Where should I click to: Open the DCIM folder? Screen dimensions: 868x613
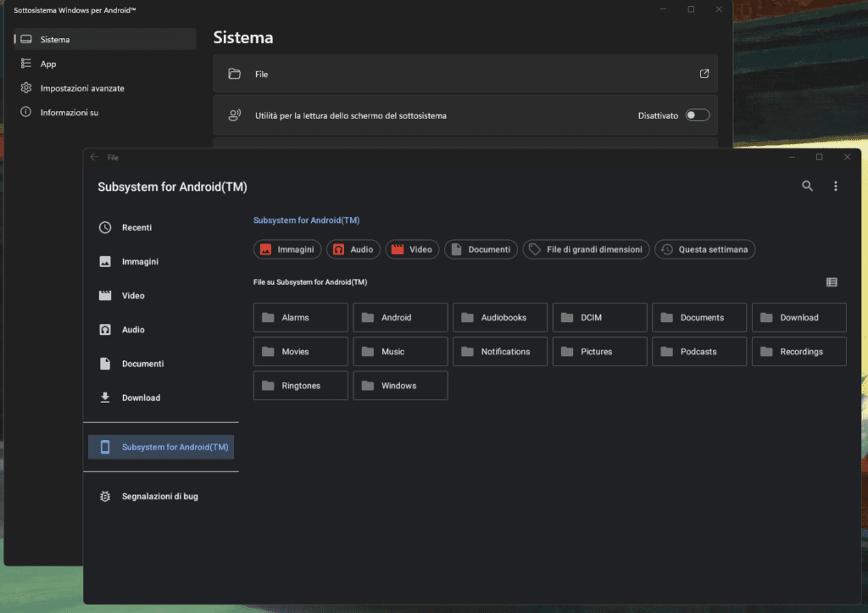point(599,317)
